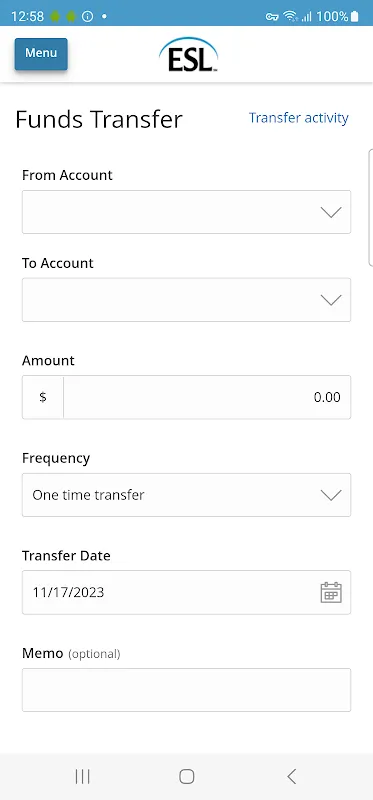Image resolution: width=373 pixels, height=800 pixels.
Task: Tap the VPN key status icon
Action: pos(272,17)
